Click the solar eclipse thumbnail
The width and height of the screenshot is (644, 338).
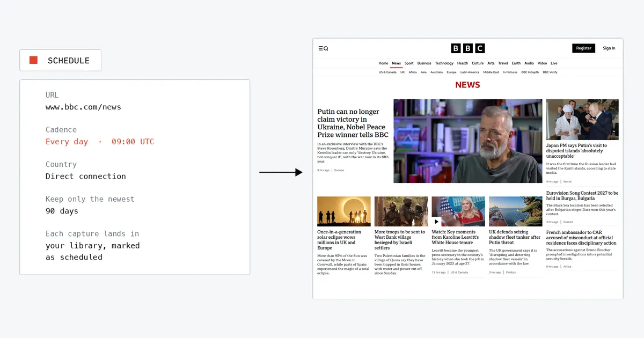(x=344, y=211)
